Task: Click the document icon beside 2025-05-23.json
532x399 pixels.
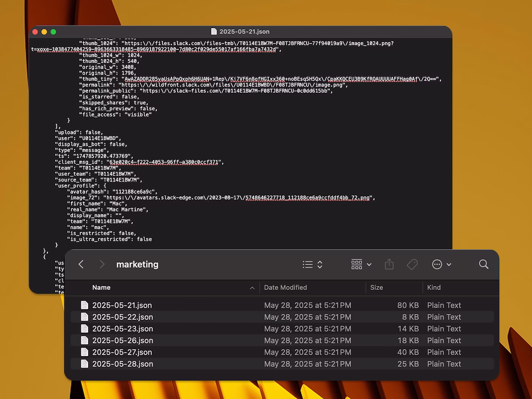Action: coord(85,329)
